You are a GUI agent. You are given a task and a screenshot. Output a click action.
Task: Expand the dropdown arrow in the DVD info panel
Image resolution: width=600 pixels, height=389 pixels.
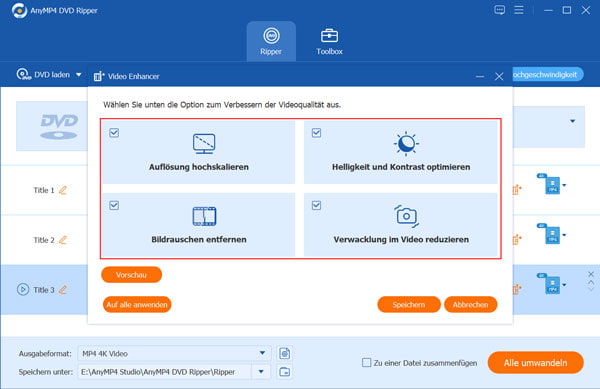572,121
